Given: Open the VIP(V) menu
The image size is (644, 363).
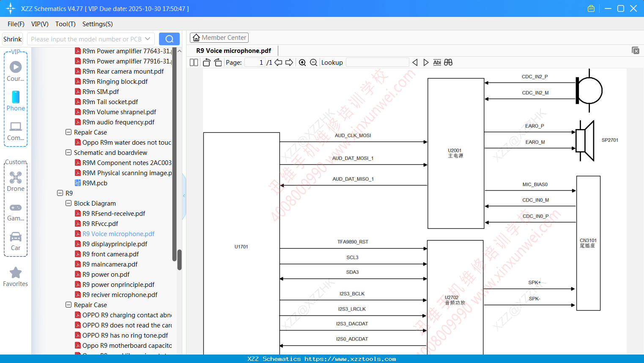Looking at the screenshot, I should coord(40,24).
